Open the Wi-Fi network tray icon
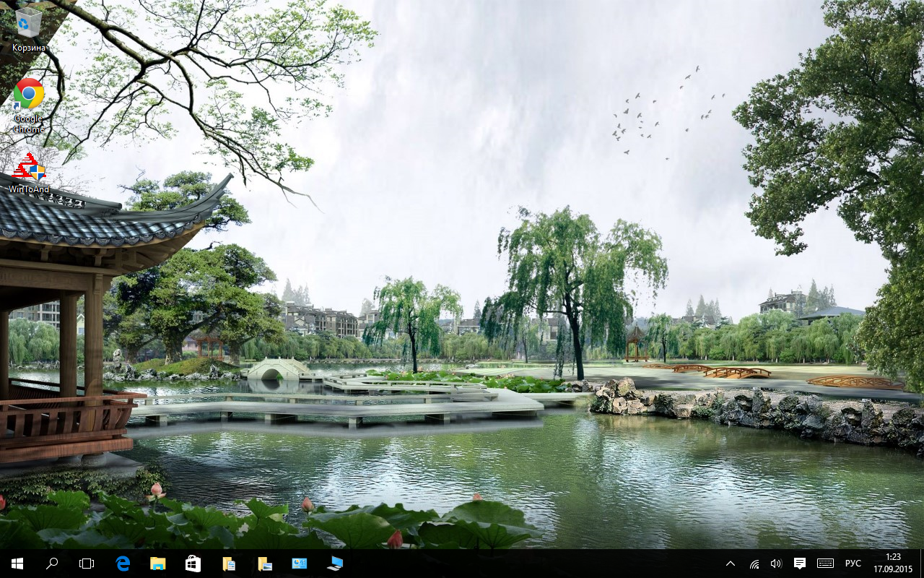 click(x=754, y=564)
